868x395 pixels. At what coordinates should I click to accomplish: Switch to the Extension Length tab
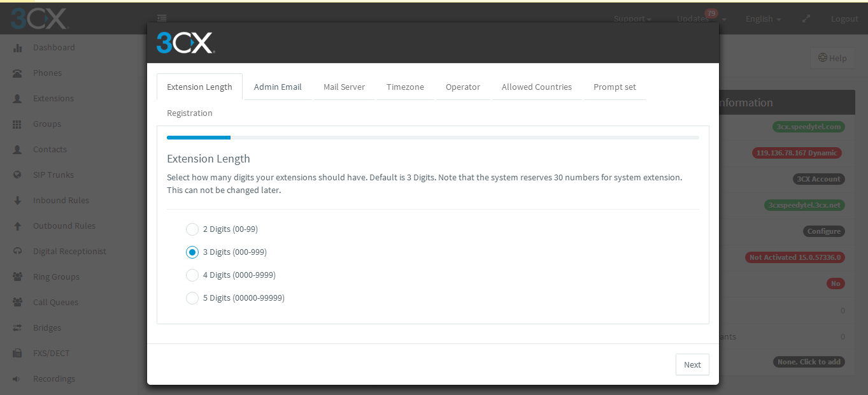199,87
